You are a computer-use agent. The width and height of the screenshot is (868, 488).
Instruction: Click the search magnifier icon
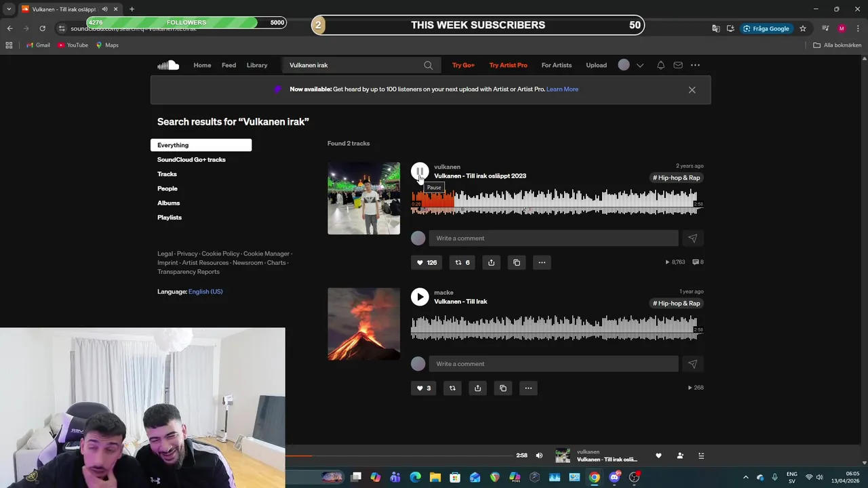[429, 65]
